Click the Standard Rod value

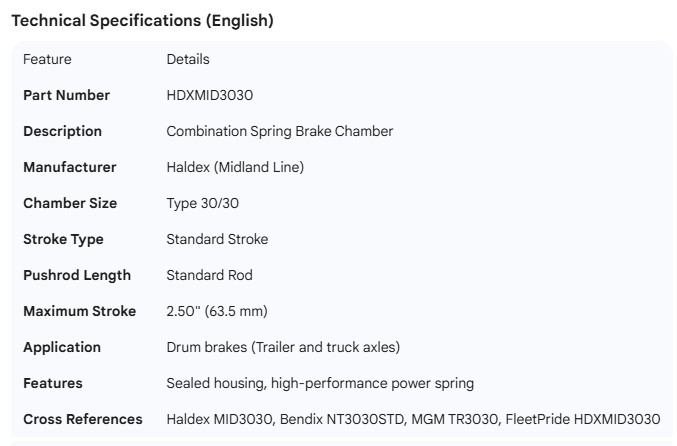(x=209, y=275)
